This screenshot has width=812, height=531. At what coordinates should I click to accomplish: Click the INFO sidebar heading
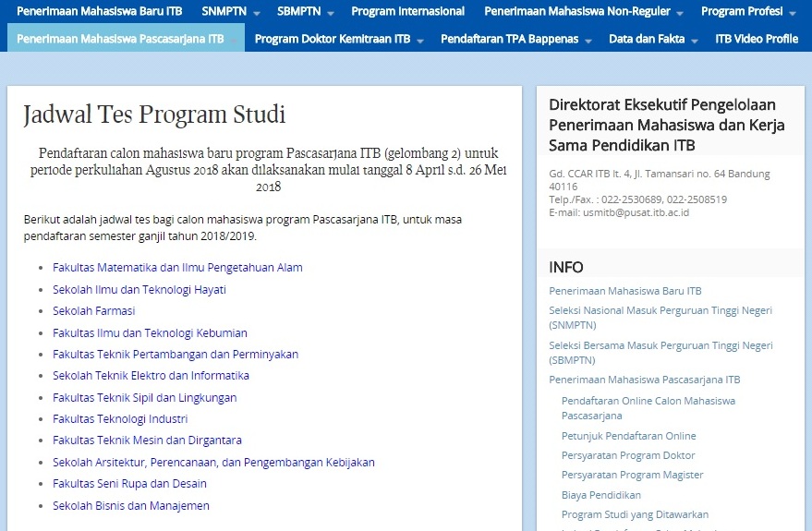(x=566, y=267)
